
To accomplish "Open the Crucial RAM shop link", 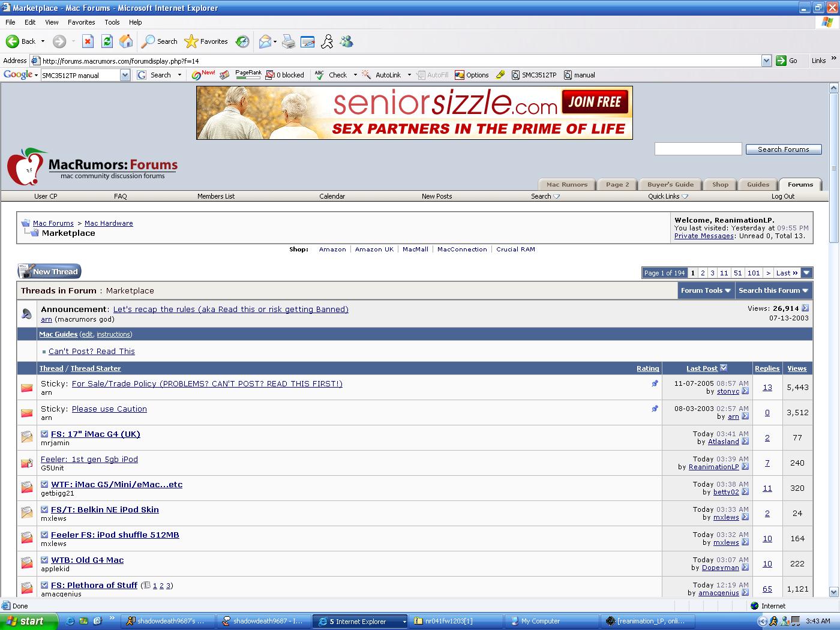I will [515, 249].
